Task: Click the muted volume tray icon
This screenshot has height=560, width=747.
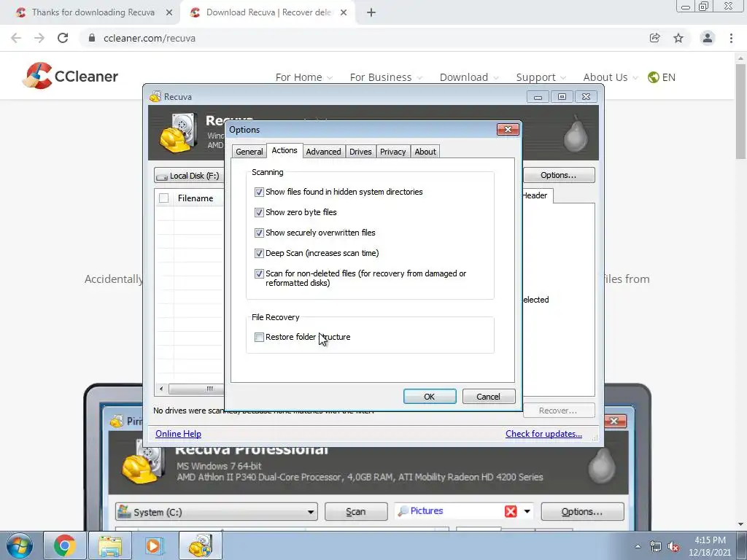Action: pyautogui.click(x=673, y=547)
